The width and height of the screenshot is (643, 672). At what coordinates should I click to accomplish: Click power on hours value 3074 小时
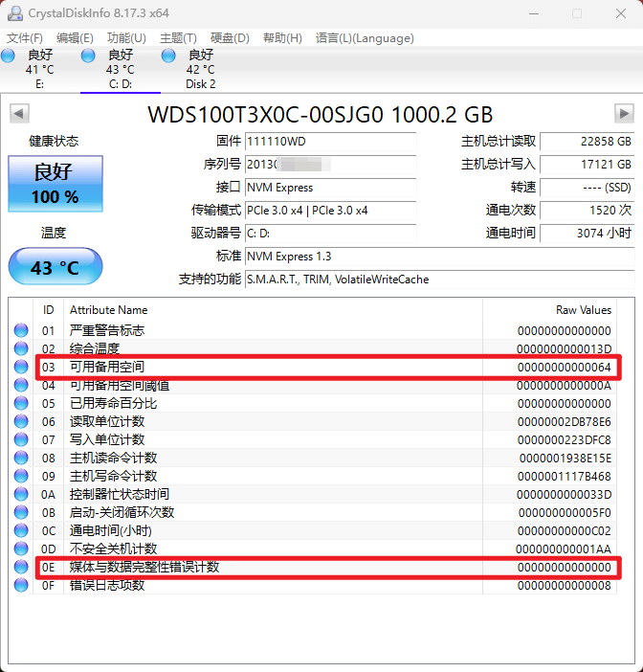(x=587, y=234)
